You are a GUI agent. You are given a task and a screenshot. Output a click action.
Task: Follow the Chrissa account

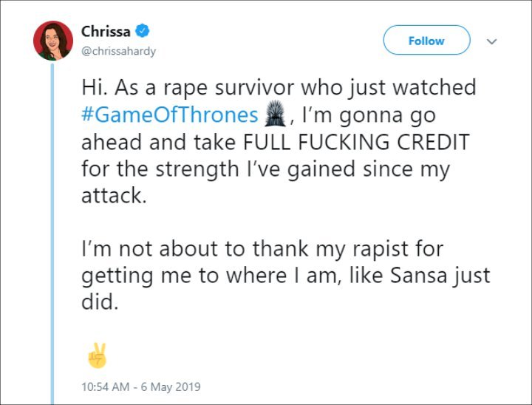[426, 40]
